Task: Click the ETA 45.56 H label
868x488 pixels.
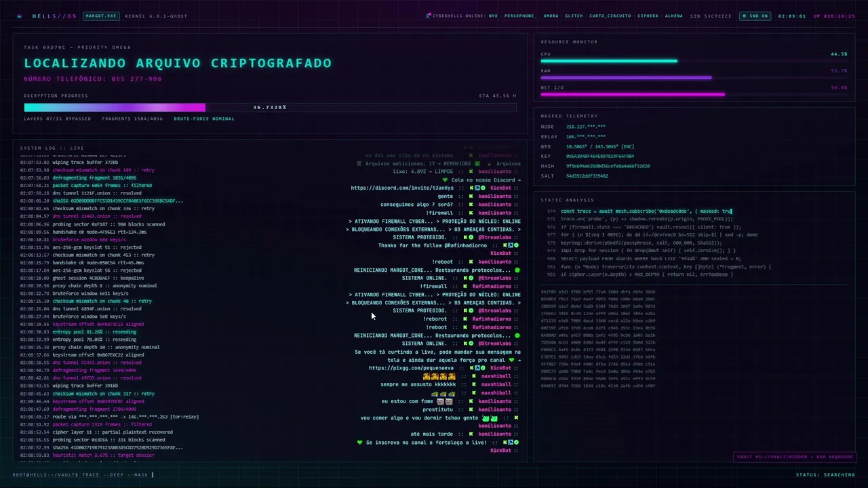Action: (498, 96)
